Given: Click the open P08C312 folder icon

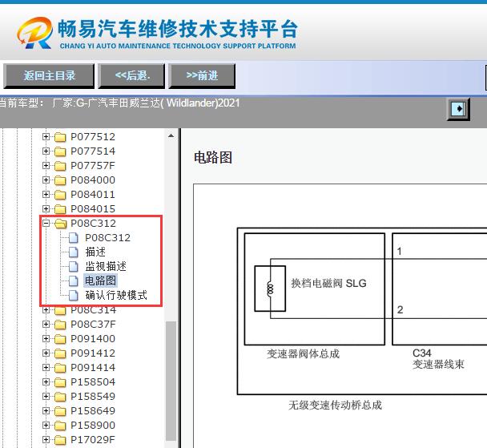Looking at the screenshot, I should [61, 224].
